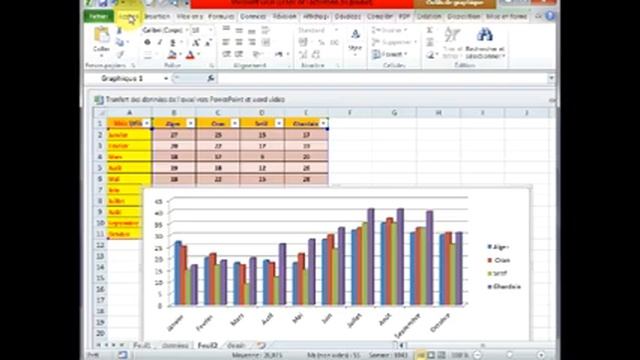Open the filter dropdown in cell A1
The image size is (640, 360).
(x=147, y=123)
